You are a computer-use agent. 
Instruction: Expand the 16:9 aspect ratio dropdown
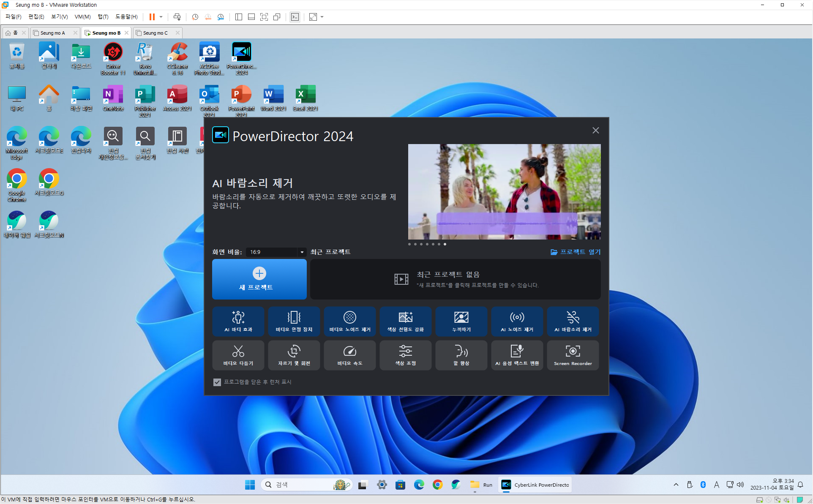coord(302,252)
